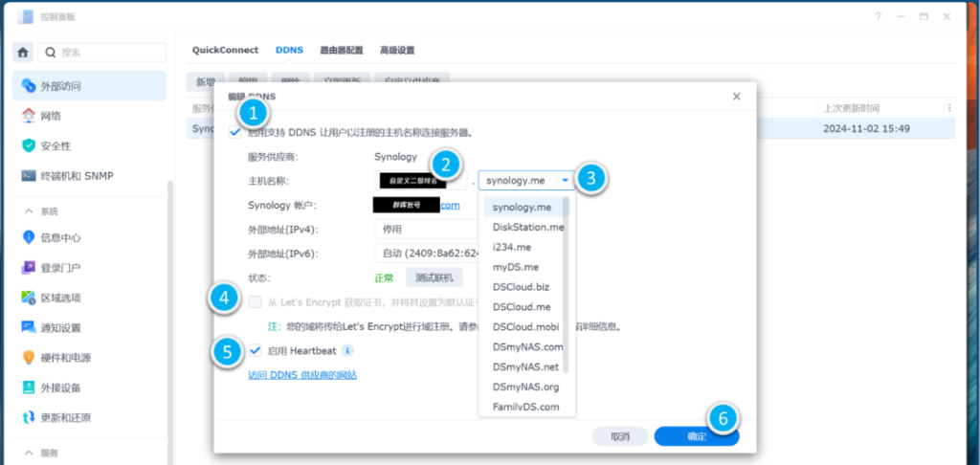Select DSCloud.mobi in the dropdown list
This screenshot has height=465, width=980.
525,327
